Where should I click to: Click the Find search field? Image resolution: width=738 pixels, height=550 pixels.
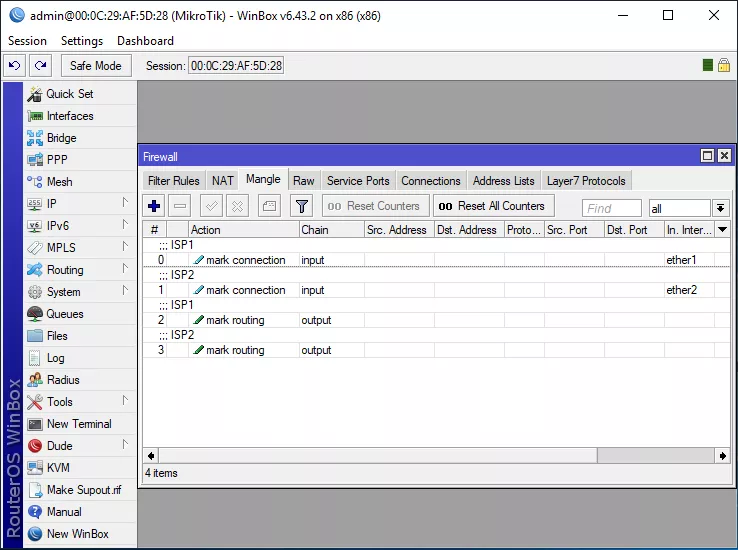[x=612, y=208]
